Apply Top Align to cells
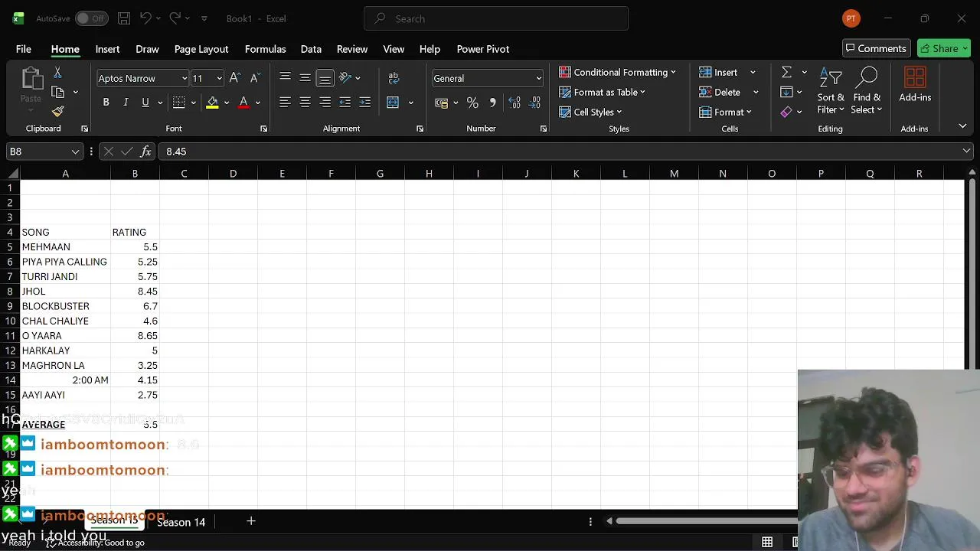This screenshot has height=551, width=980. [285, 77]
